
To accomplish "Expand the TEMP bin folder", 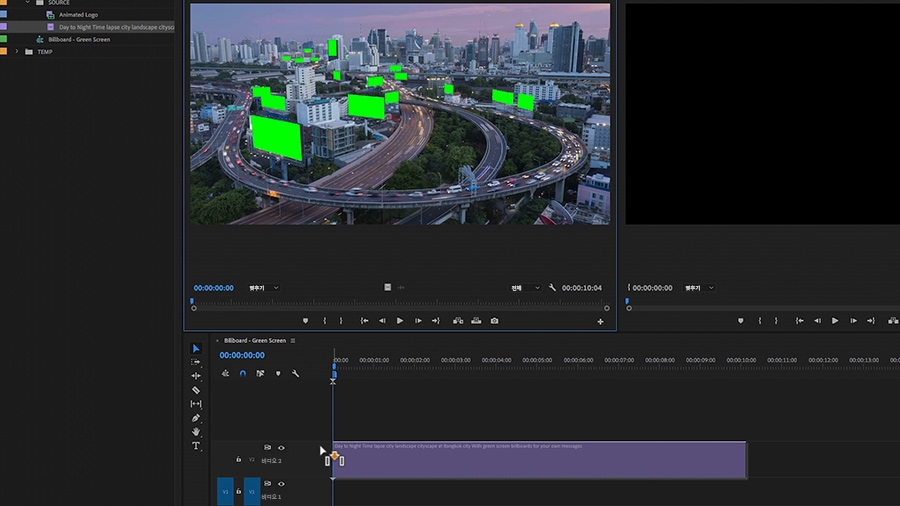I will point(17,52).
